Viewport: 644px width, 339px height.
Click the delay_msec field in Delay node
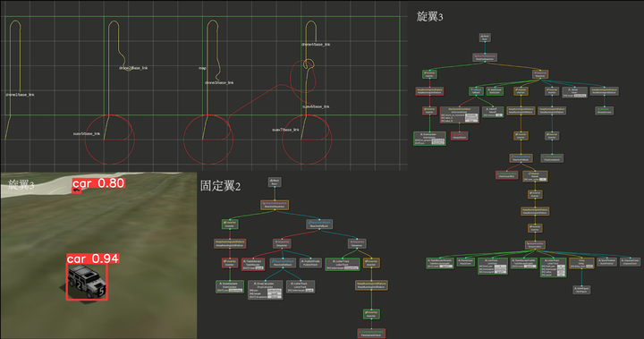coord(589,267)
